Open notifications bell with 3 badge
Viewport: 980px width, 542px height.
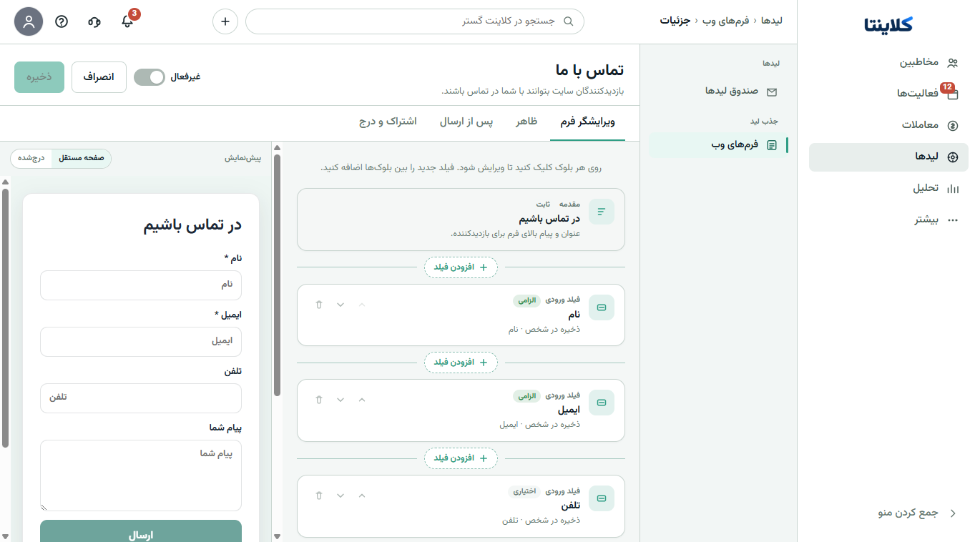point(127,21)
